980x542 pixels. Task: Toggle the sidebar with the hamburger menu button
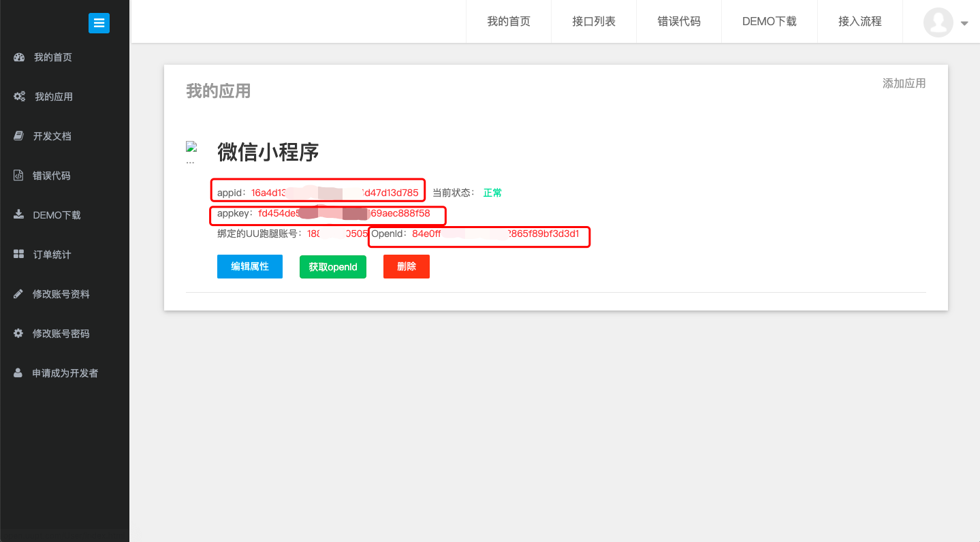point(99,22)
